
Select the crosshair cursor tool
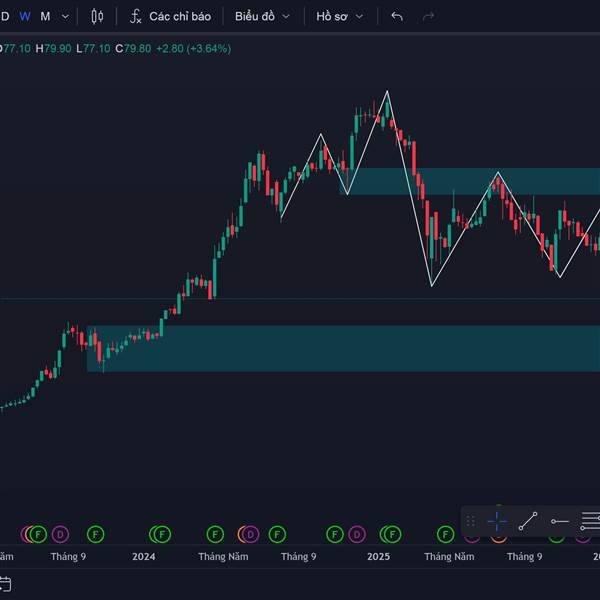click(497, 521)
